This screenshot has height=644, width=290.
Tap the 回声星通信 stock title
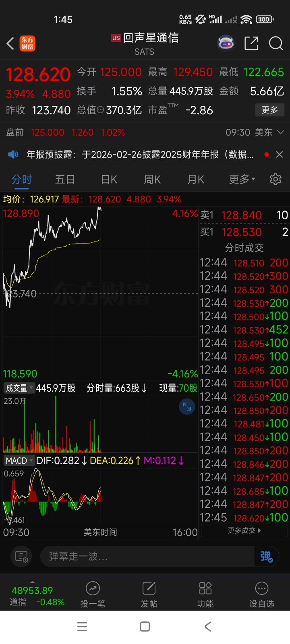click(151, 38)
